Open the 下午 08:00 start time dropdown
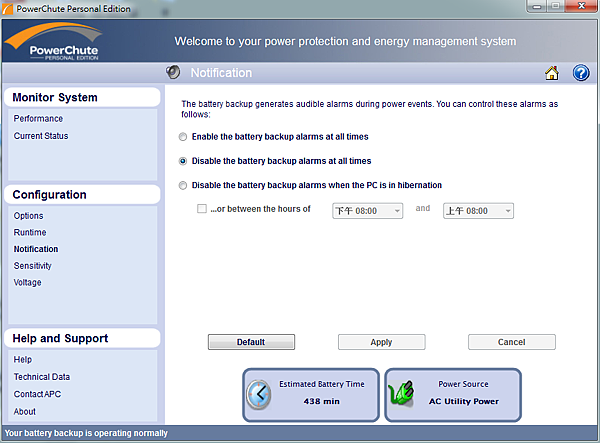 [x=367, y=211]
